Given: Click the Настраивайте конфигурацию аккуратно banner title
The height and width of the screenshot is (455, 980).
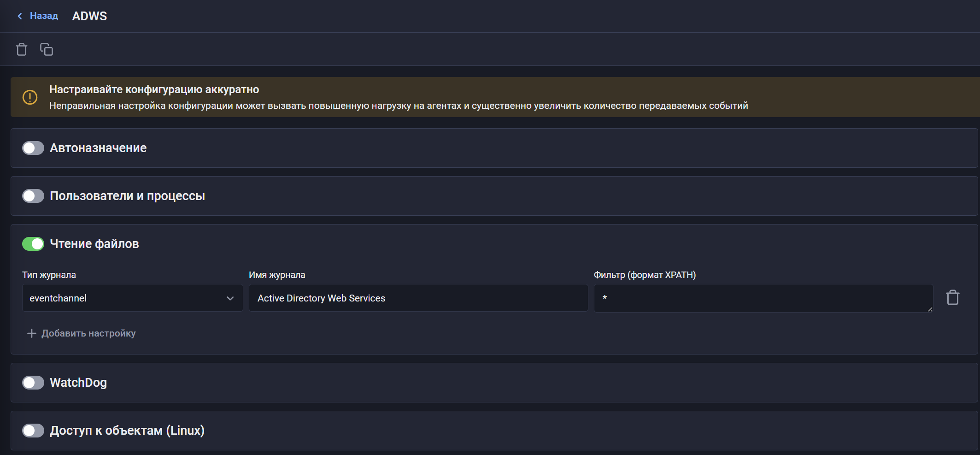Looking at the screenshot, I should (x=154, y=89).
